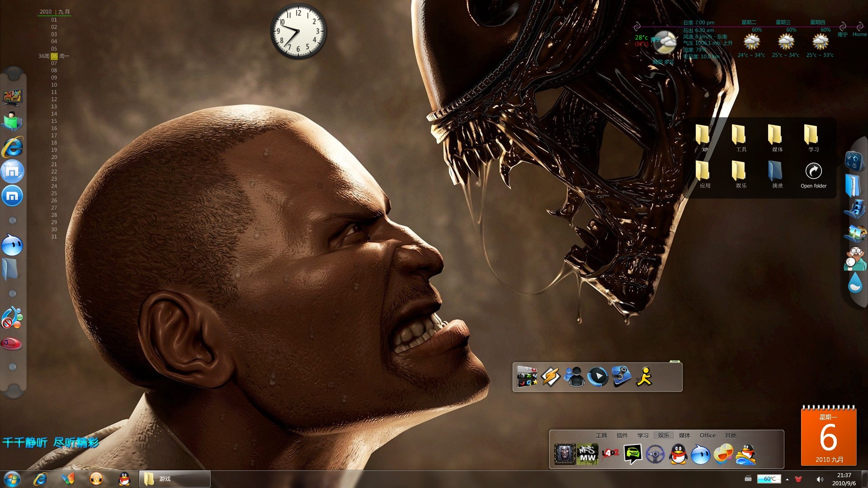Launch Steam from the small dock
Image resolution: width=868 pixels, height=488 pixels.
point(621,376)
